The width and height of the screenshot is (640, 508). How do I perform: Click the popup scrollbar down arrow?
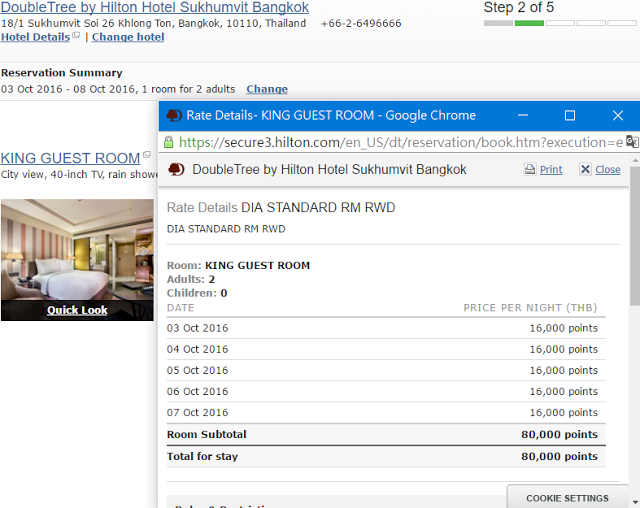(x=635, y=503)
